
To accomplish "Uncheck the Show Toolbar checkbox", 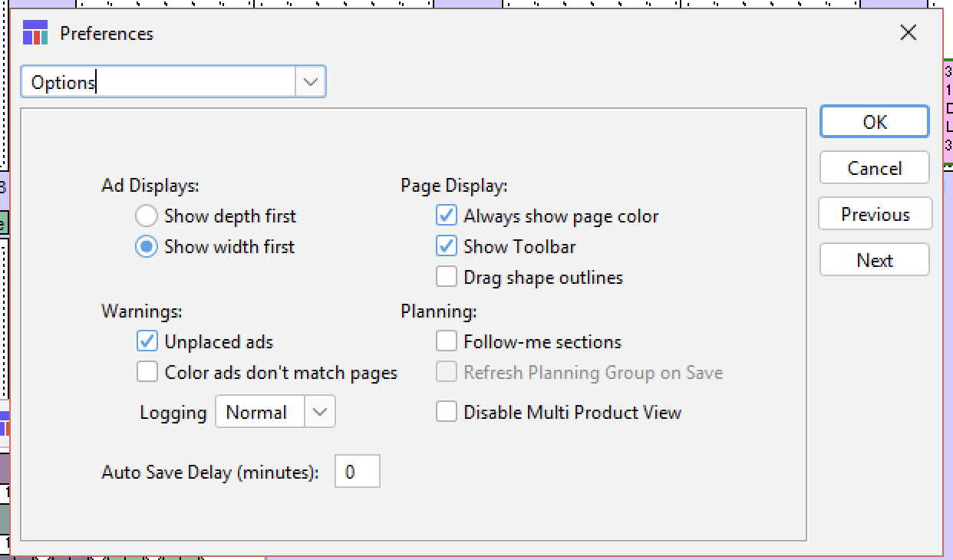I will pos(447,247).
